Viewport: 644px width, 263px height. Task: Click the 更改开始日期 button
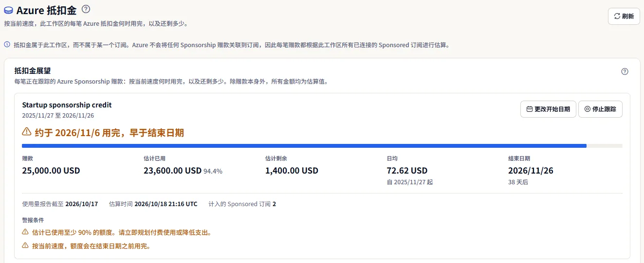(549, 109)
